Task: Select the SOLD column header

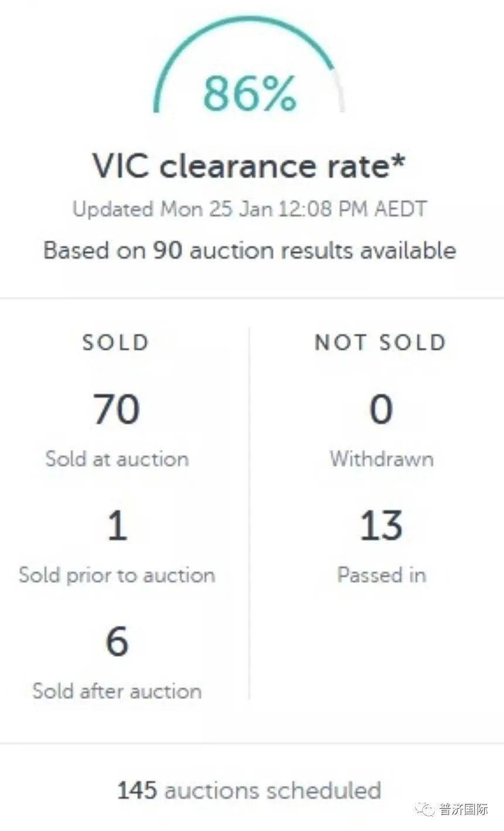Action: 115,342
